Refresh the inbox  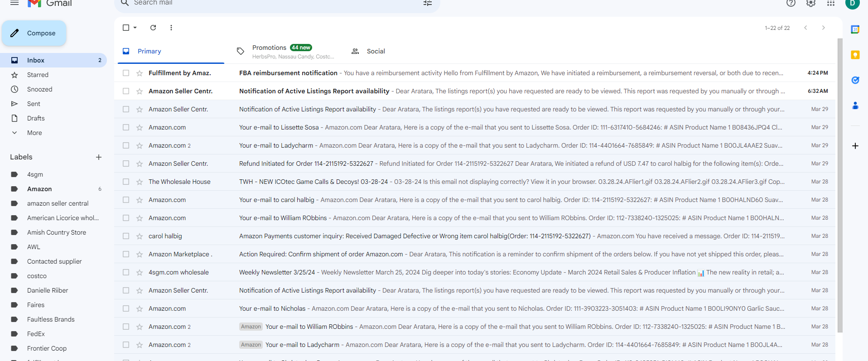point(153,28)
